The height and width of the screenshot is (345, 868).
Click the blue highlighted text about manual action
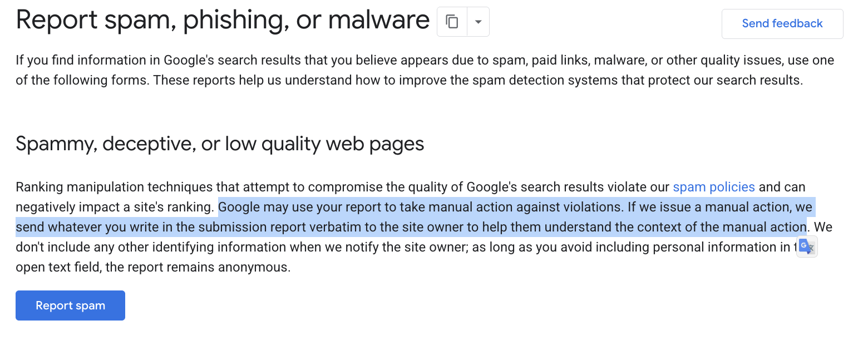(501, 206)
